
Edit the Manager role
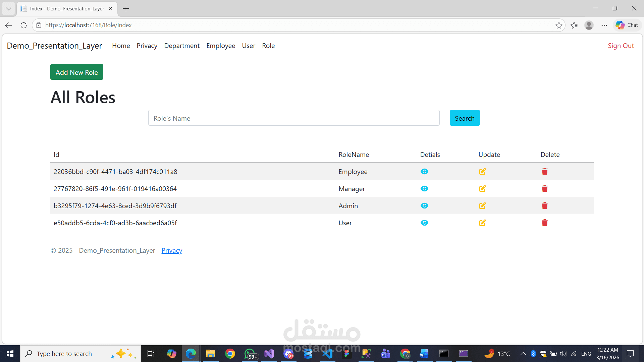(482, 189)
